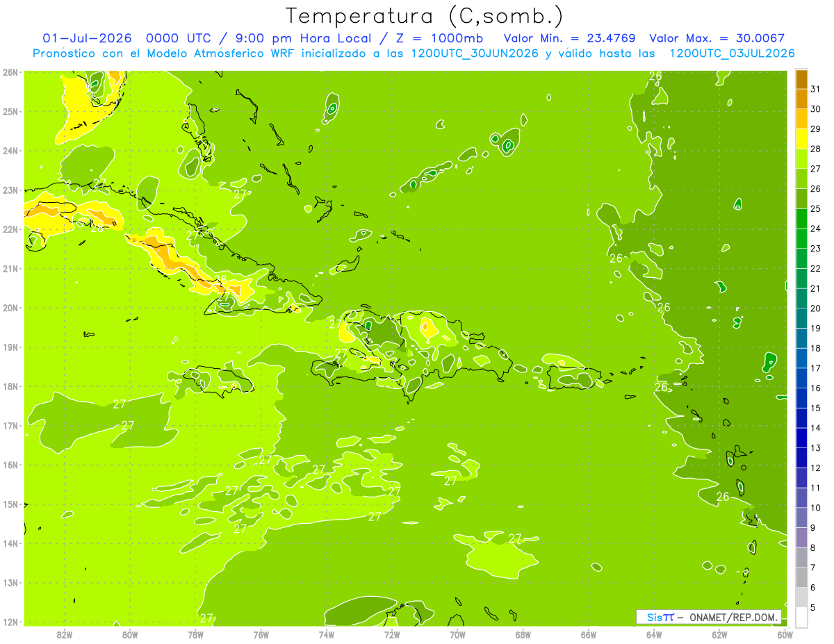Click the "82W" longitude axis label

tap(64, 634)
